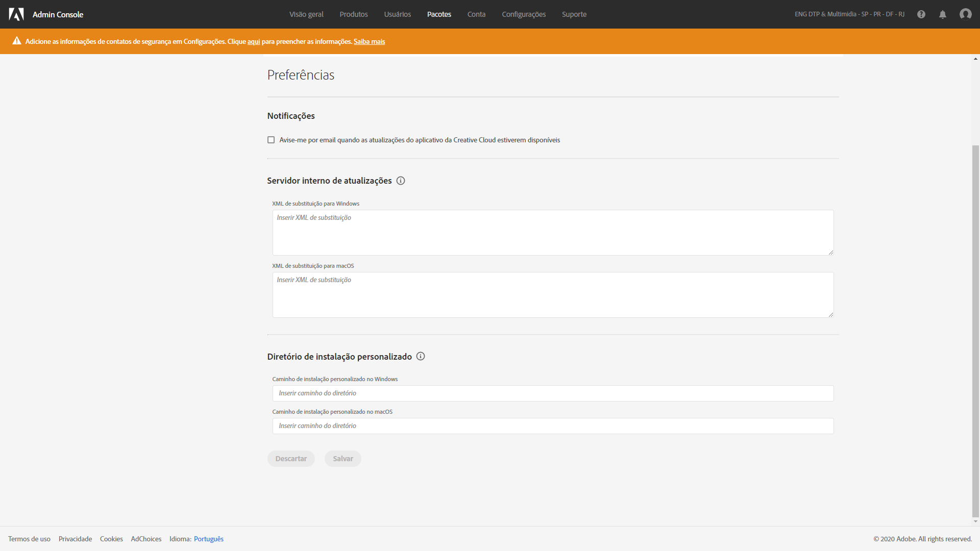Click the notifications bell icon
Viewport: 980px width, 551px height.
(x=943, y=14)
